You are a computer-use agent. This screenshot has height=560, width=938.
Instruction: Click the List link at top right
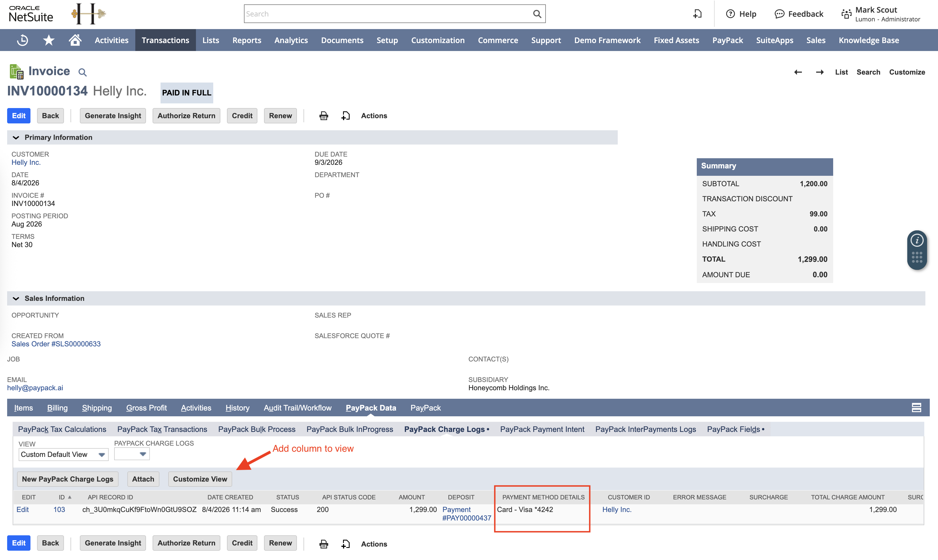841,72
